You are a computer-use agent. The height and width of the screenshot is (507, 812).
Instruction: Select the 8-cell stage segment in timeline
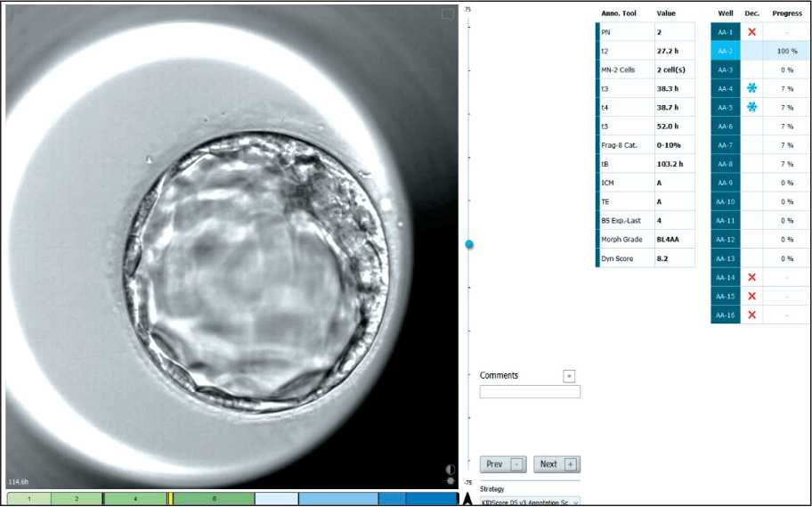214,499
